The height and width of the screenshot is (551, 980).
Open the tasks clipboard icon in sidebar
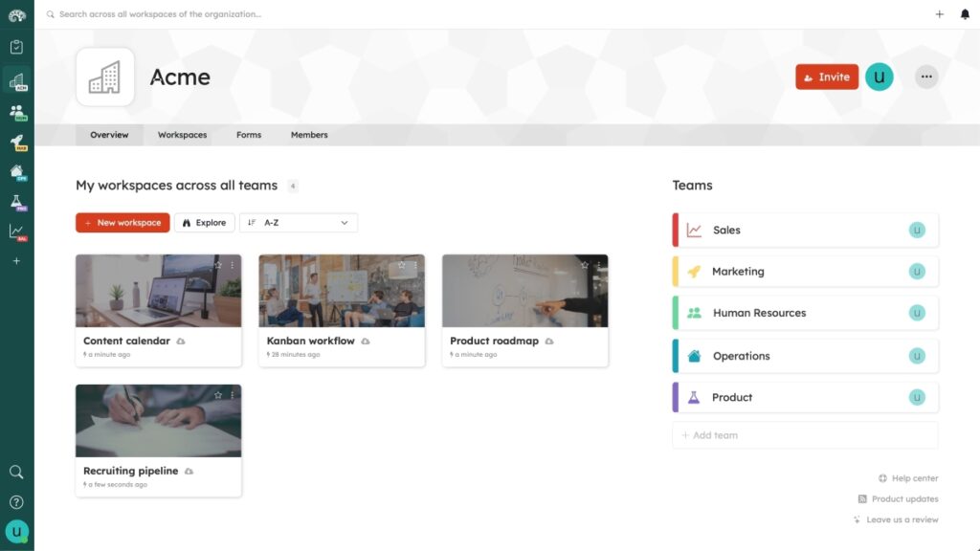pyautogui.click(x=17, y=47)
